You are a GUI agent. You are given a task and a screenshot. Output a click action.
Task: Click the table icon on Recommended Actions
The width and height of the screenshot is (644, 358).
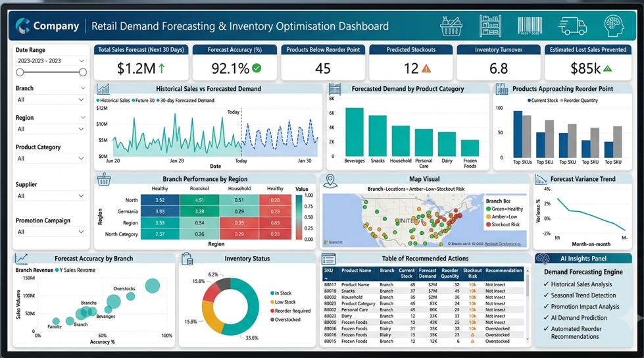click(x=328, y=259)
